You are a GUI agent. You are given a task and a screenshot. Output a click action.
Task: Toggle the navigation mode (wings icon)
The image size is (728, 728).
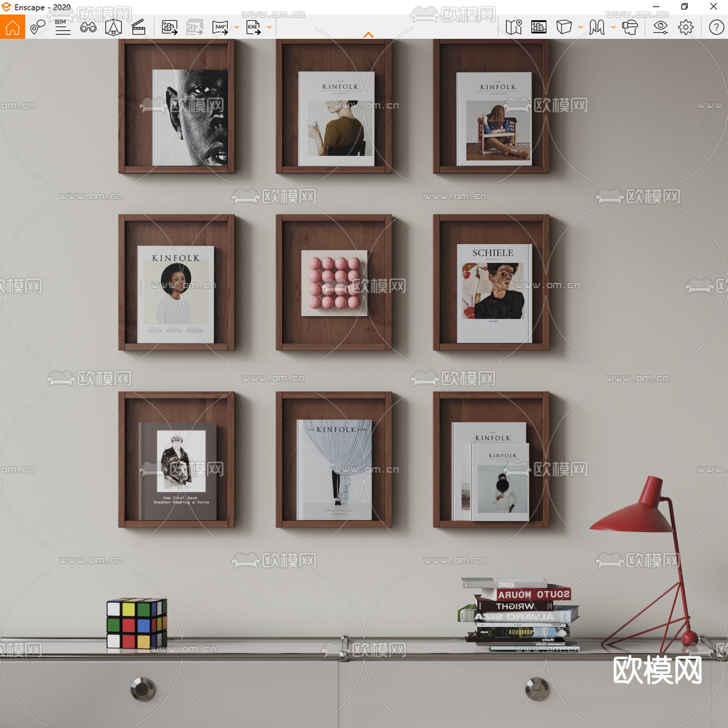(x=597, y=27)
